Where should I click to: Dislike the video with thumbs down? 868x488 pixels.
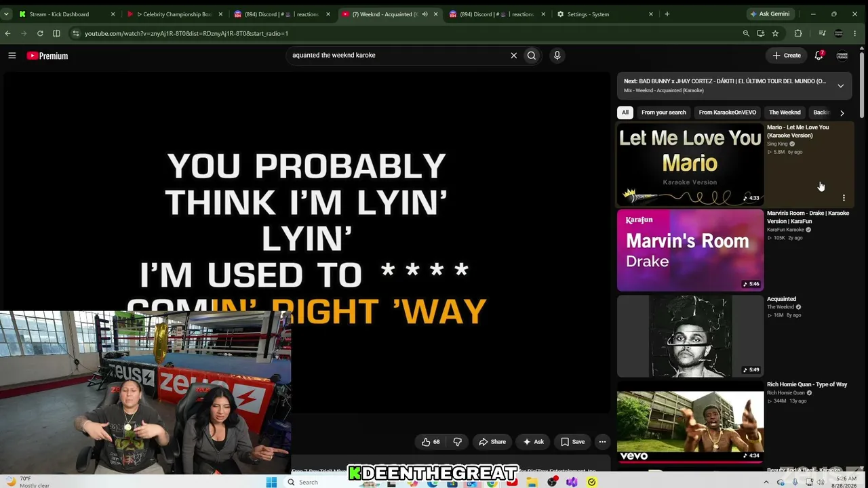point(458,442)
